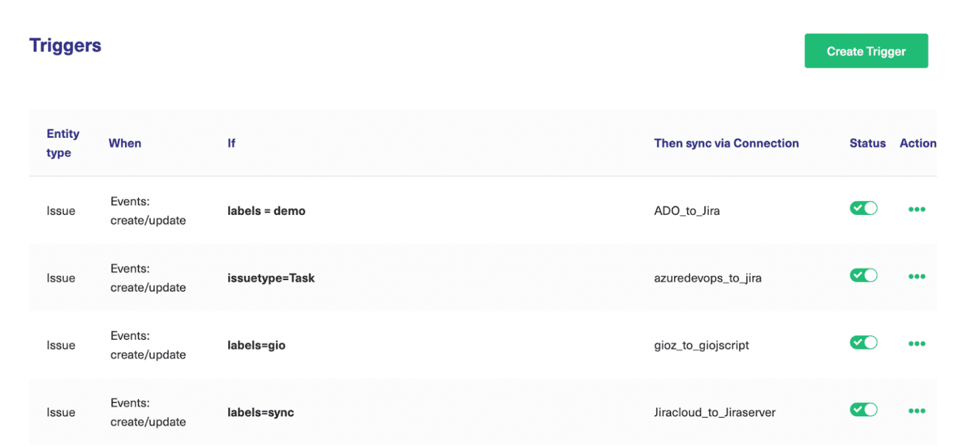Click the Then sync via Connection header
The width and height of the screenshot is (980, 447).
pos(726,143)
